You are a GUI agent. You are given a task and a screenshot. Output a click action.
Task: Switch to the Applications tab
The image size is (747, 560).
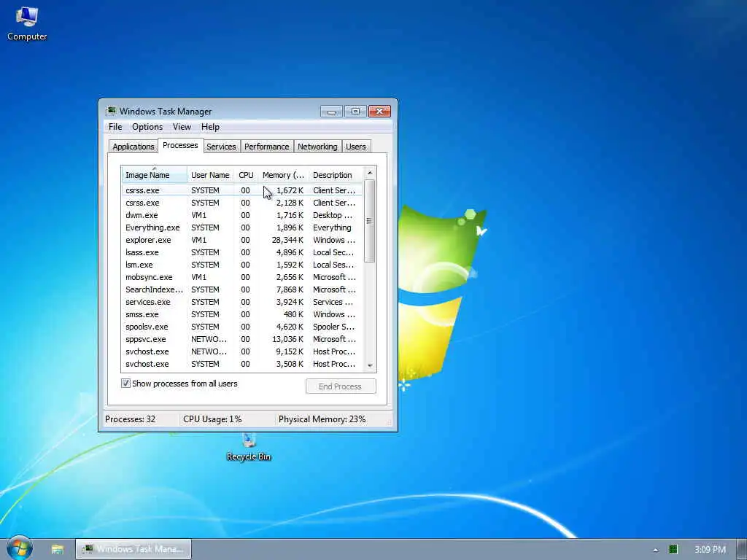point(133,147)
